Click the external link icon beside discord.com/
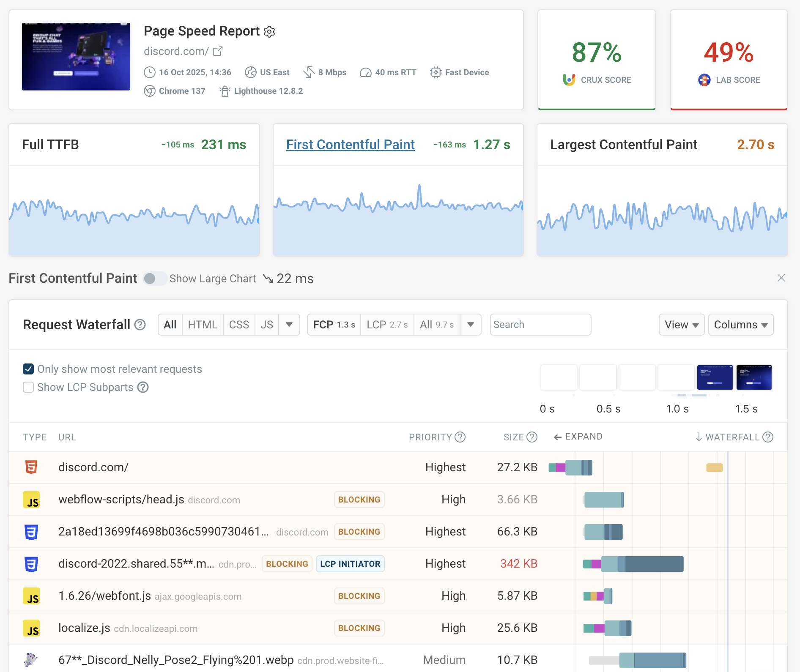 pos(217,51)
